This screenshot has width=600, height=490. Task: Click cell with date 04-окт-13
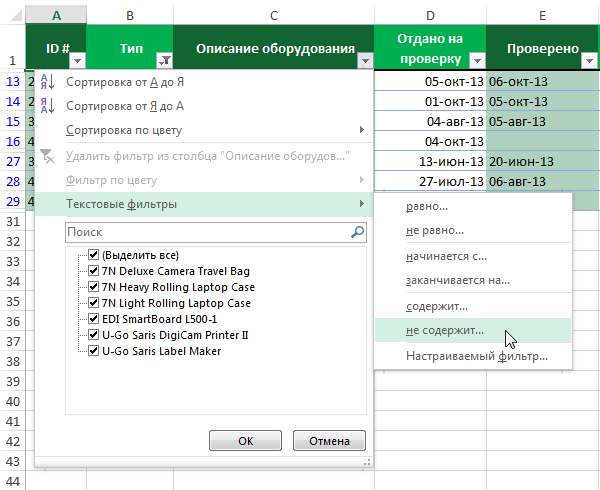[430, 141]
